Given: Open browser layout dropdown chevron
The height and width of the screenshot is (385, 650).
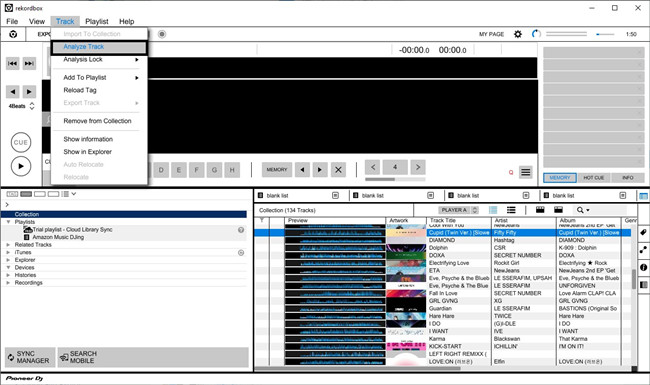Looking at the screenshot, I should pyautogui.click(x=74, y=194).
